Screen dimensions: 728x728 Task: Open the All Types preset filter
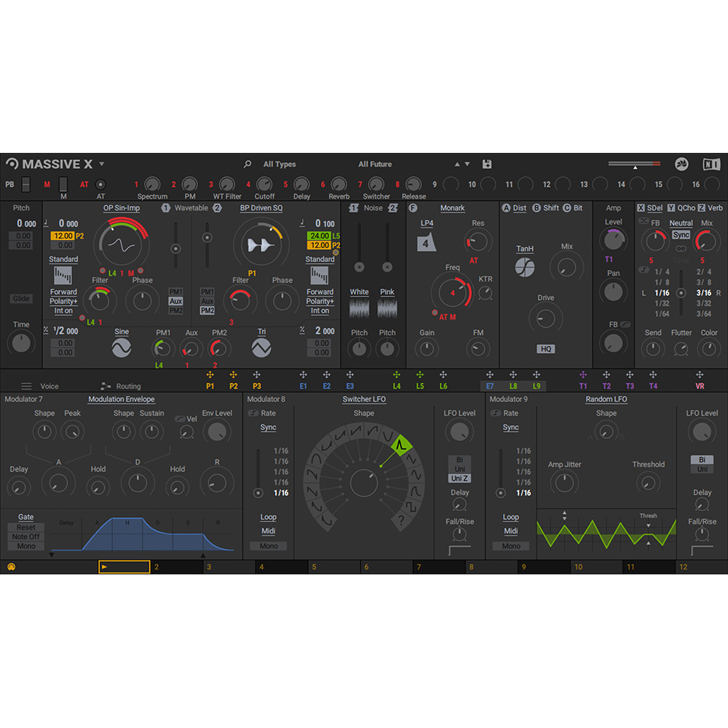click(280, 164)
